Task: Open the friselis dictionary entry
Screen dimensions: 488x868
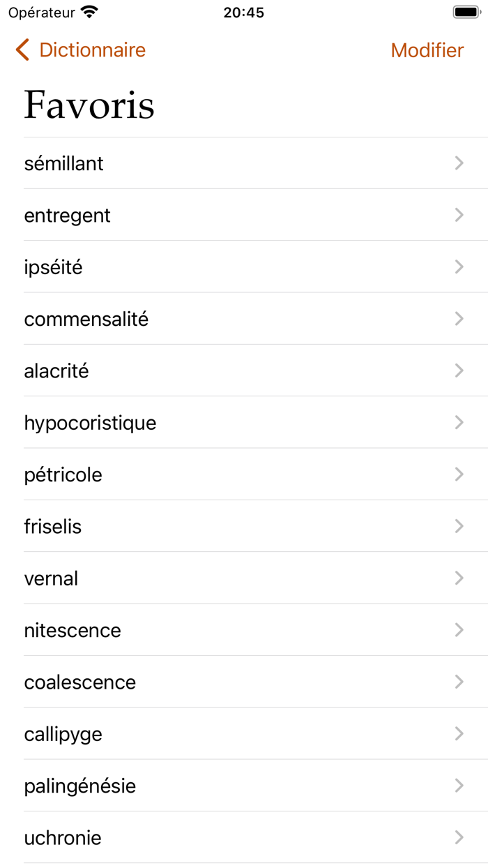Action: click(209, 526)
